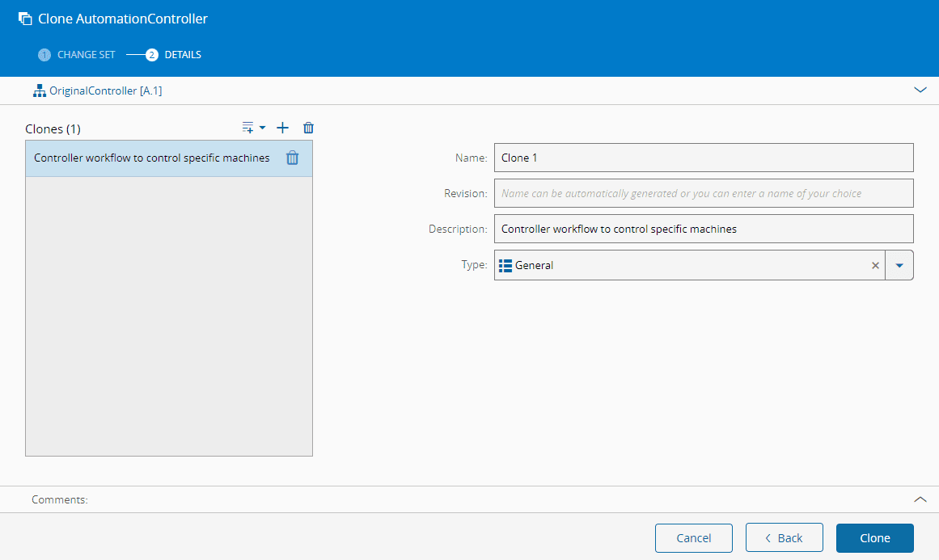Click trash icon in Clones header toolbar

[308, 128]
